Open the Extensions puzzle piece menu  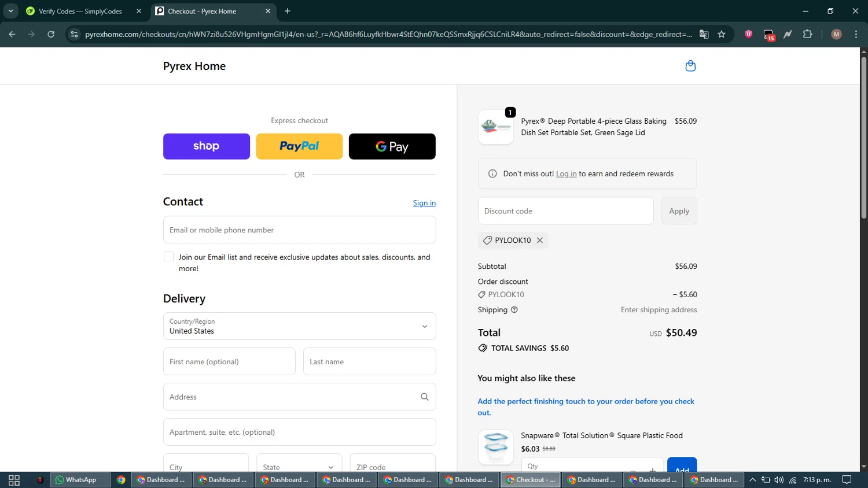pyautogui.click(x=808, y=34)
